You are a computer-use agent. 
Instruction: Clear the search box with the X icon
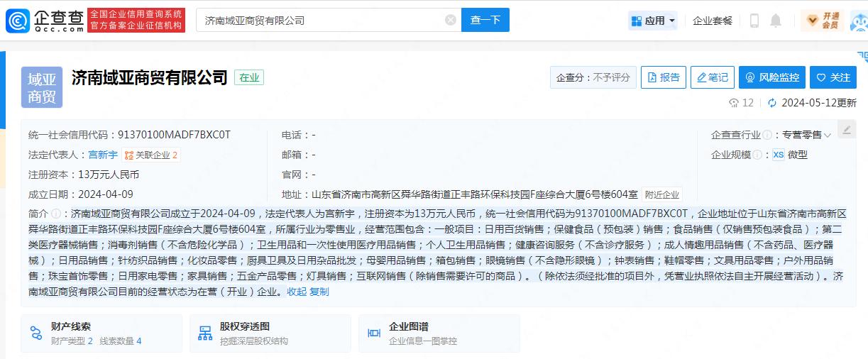[x=450, y=21]
